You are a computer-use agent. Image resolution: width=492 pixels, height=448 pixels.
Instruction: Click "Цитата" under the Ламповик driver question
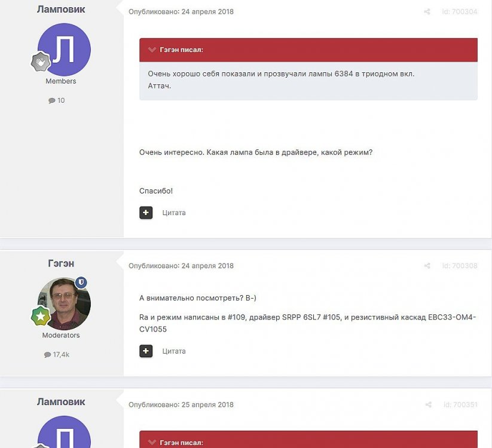pyautogui.click(x=174, y=213)
